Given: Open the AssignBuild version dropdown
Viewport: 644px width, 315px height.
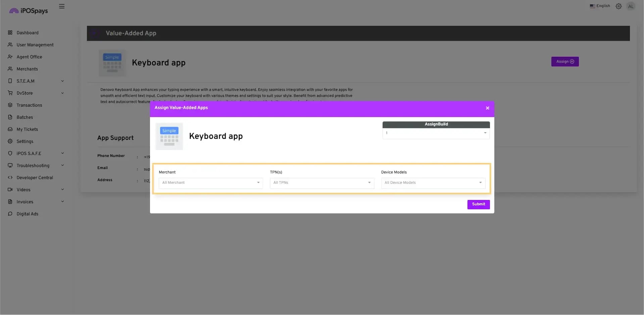Looking at the screenshot, I should (436, 133).
